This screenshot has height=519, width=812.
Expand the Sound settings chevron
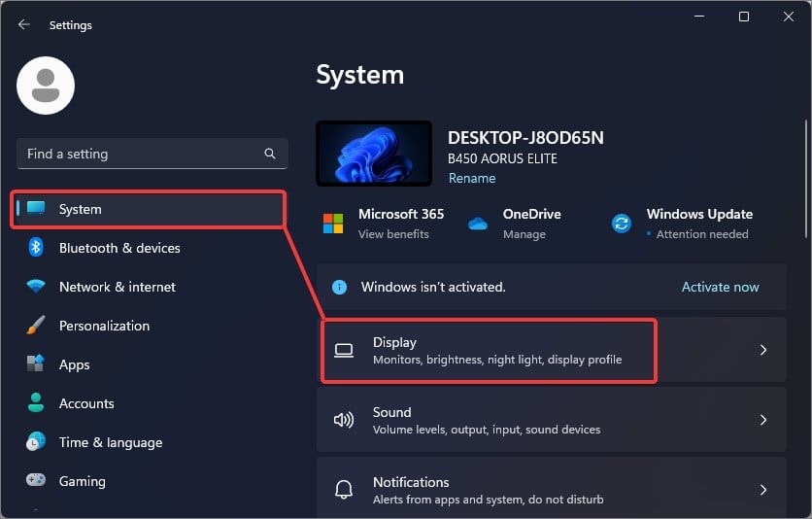pos(763,420)
